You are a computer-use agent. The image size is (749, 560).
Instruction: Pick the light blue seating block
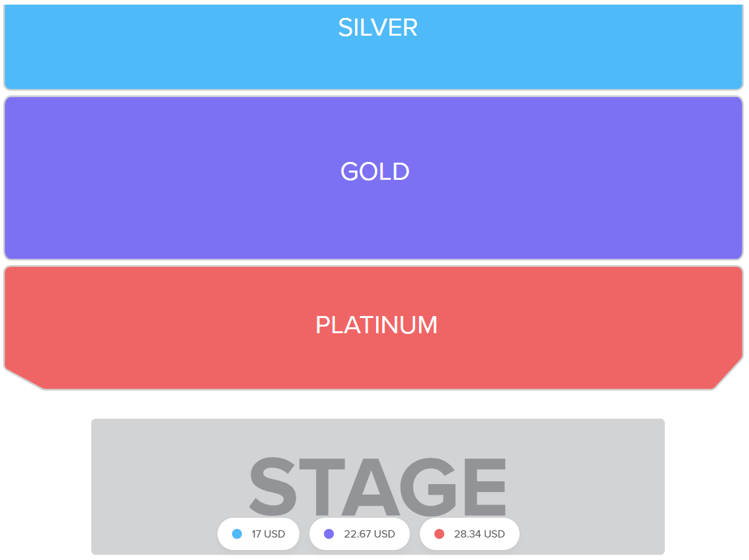562,53
